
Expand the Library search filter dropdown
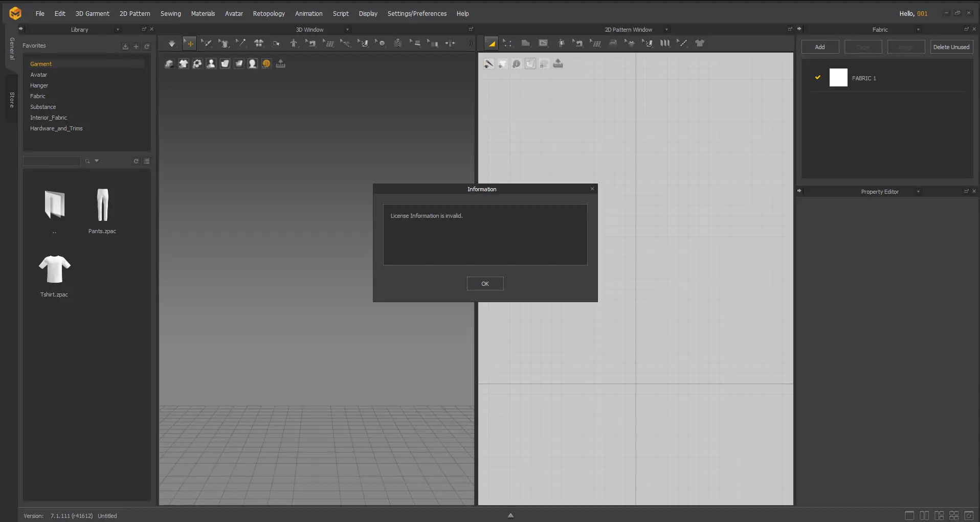[x=97, y=161]
